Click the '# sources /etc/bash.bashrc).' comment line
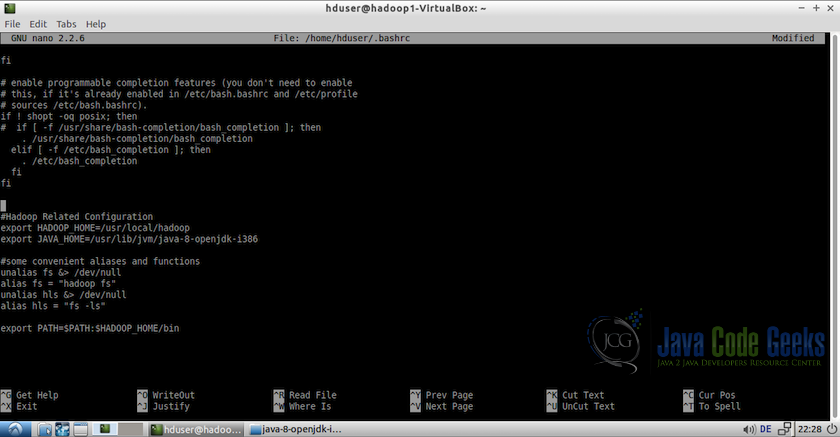The width and height of the screenshot is (840, 437). click(x=74, y=105)
